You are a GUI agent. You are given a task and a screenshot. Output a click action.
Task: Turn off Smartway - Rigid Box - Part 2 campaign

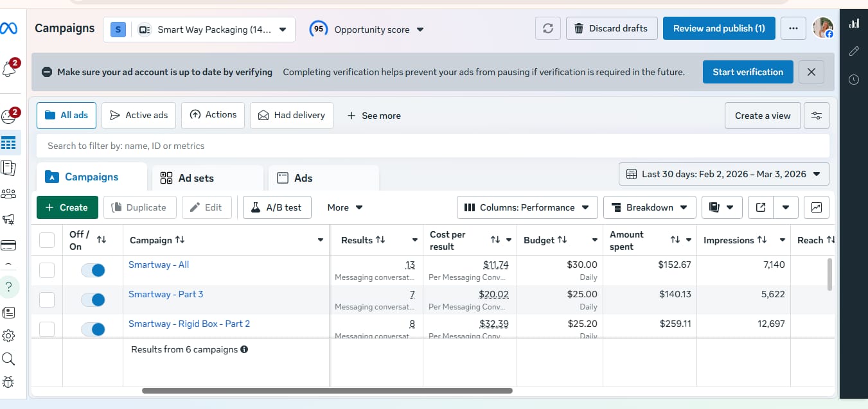click(x=93, y=329)
